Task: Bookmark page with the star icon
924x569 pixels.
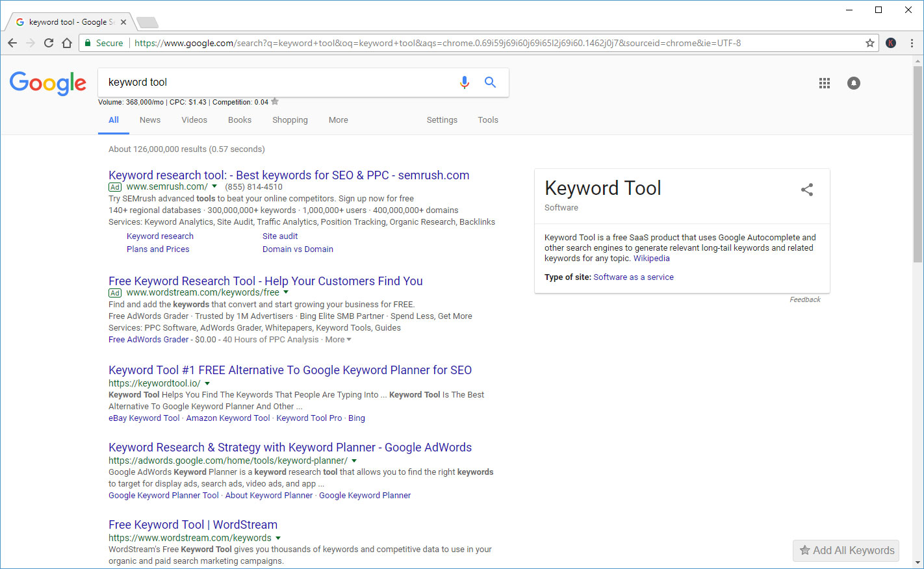Action: (x=870, y=43)
